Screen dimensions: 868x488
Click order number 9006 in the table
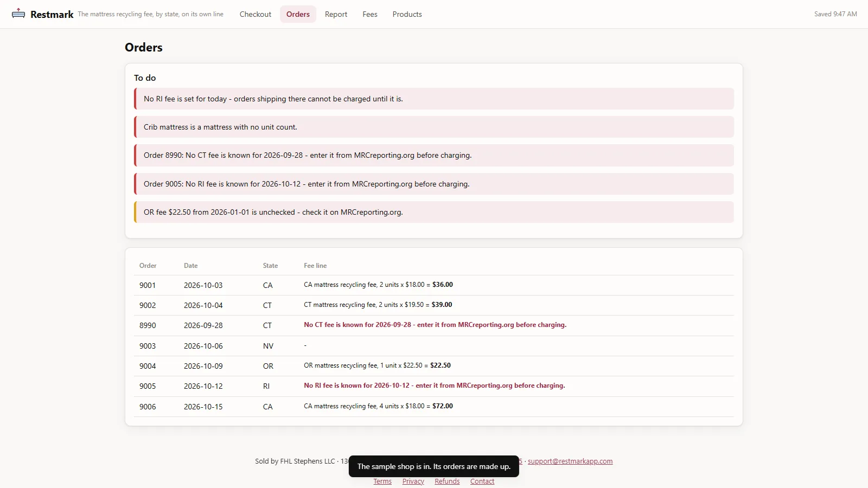(148, 407)
